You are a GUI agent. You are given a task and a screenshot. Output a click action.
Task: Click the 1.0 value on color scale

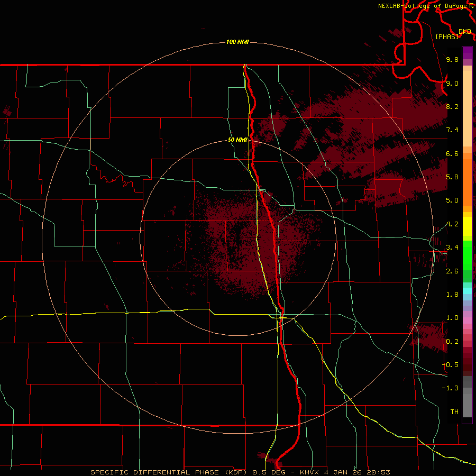pyautogui.click(x=452, y=318)
